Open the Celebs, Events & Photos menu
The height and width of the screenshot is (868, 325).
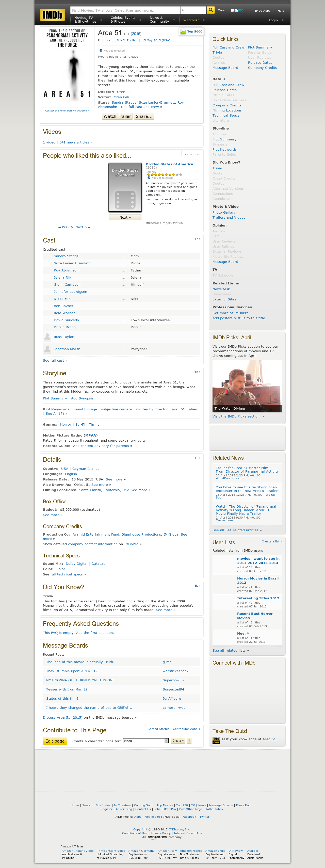tap(126, 20)
